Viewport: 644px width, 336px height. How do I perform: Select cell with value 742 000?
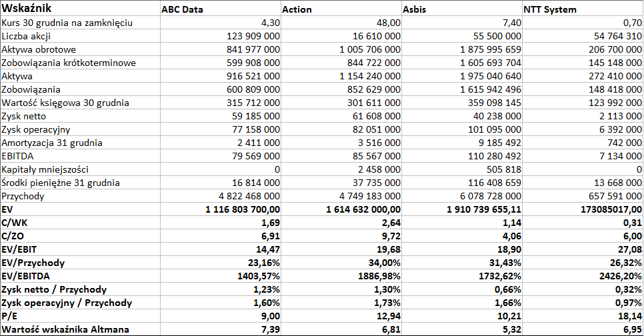tap(583, 143)
